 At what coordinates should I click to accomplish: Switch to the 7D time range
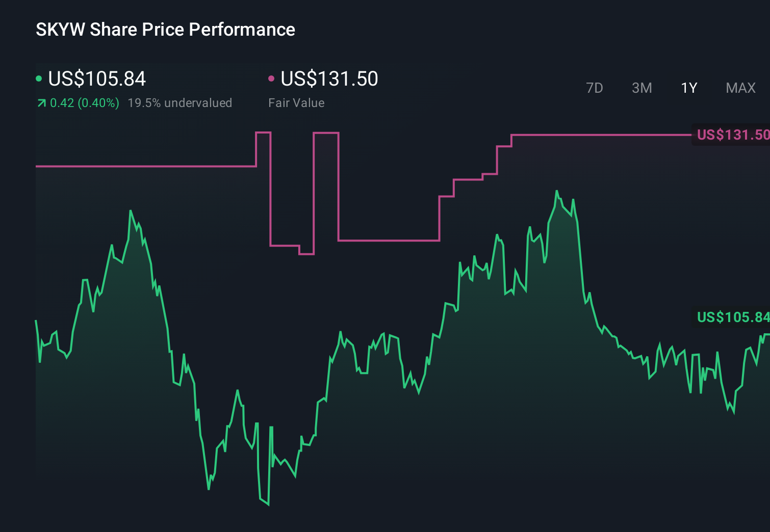595,88
